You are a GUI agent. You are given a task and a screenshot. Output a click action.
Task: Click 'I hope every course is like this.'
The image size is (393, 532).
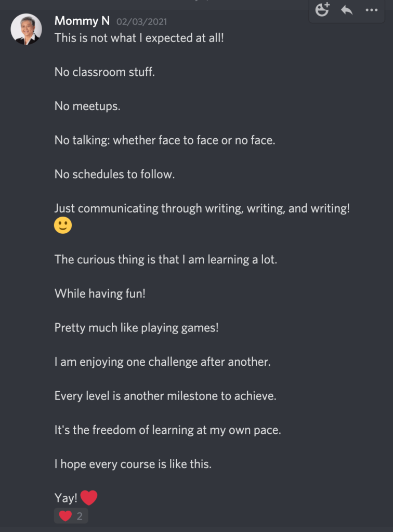coord(133,464)
